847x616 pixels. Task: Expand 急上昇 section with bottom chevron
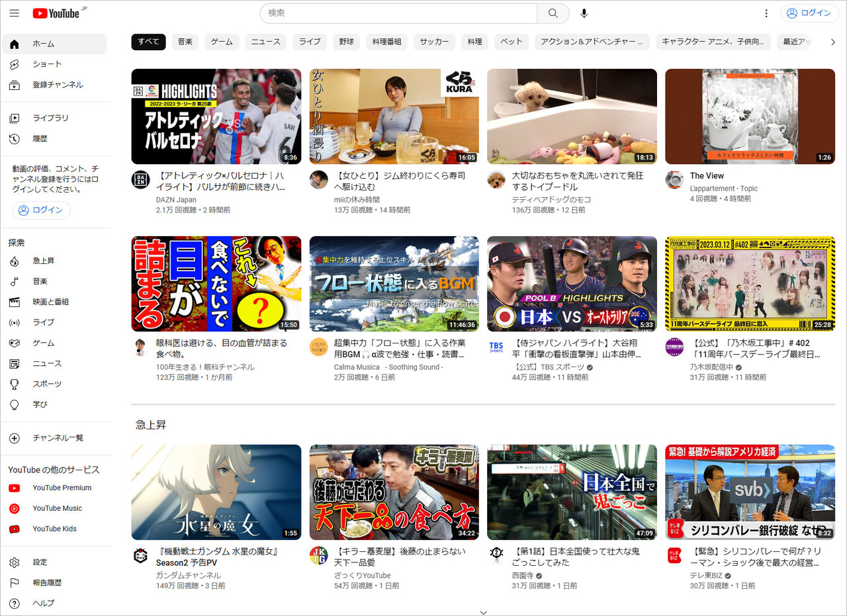click(483, 612)
